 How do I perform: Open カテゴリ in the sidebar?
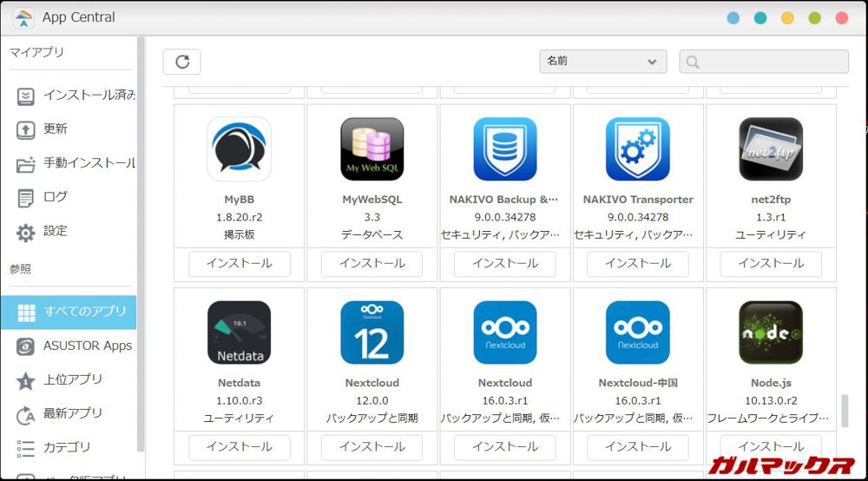pos(67,448)
